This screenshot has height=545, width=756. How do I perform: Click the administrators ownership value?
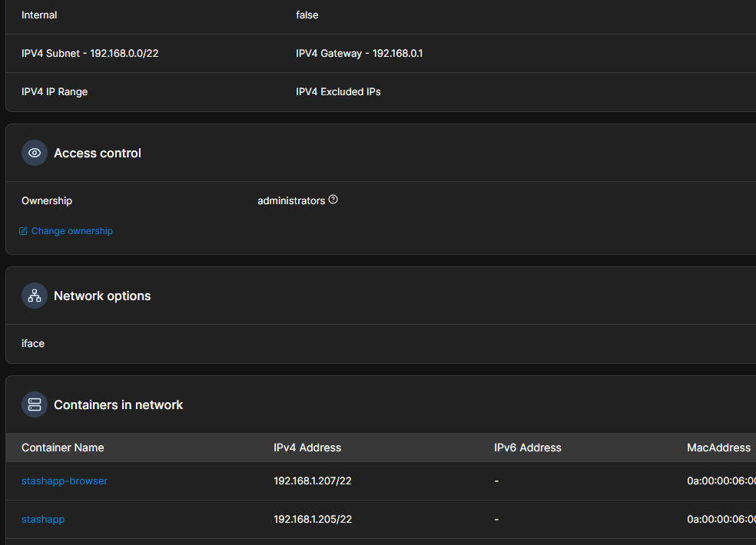point(291,201)
